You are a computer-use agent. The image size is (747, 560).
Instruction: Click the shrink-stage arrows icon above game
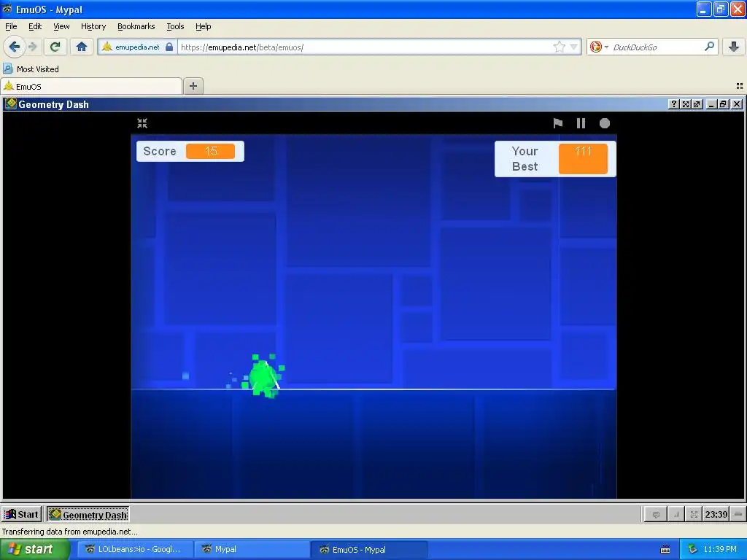tap(142, 123)
